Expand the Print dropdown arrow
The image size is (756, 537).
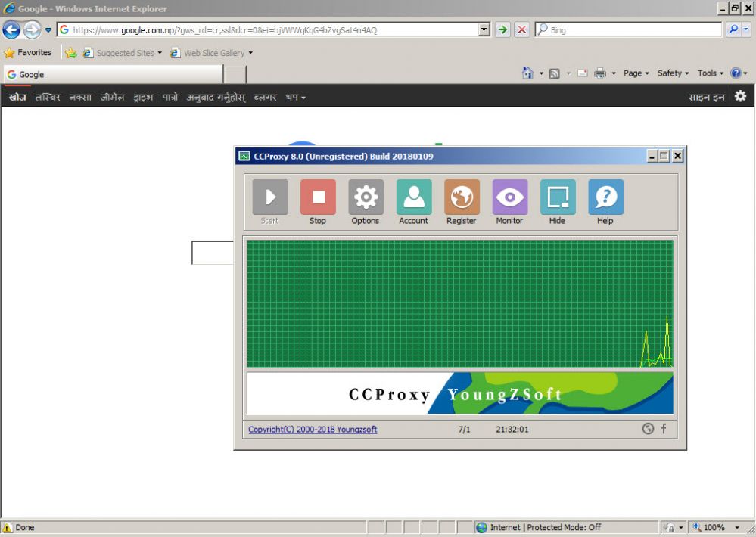click(614, 73)
